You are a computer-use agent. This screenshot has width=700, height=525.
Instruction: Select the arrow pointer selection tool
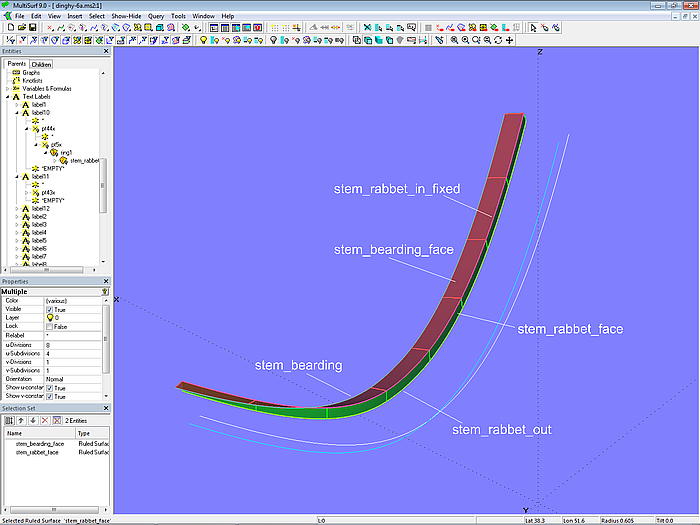(533, 27)
